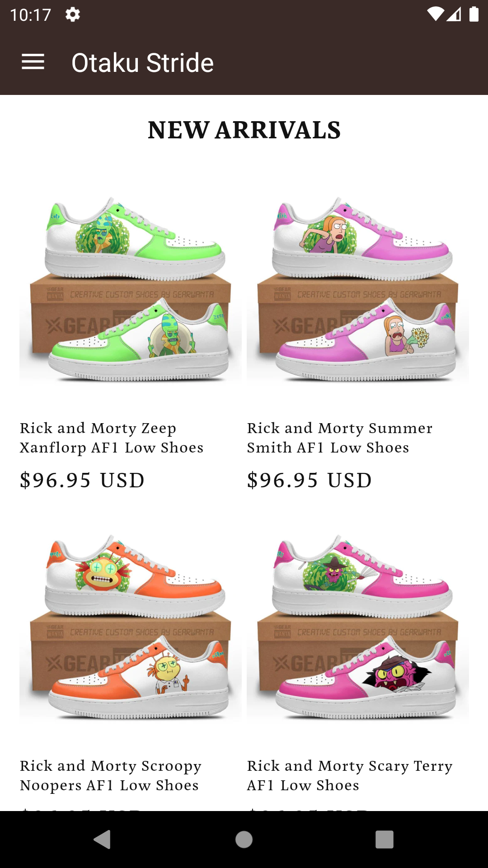Tap the cellular signal status icon
Screen dimensions: 488x868
coord(454,14)
